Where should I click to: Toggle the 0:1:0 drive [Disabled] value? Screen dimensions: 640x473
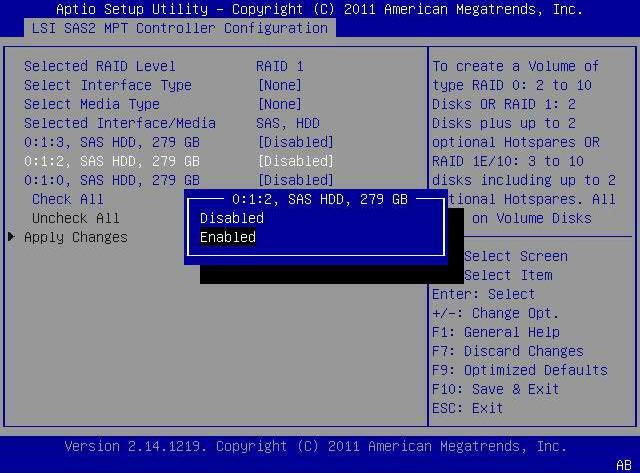(296, 180)
